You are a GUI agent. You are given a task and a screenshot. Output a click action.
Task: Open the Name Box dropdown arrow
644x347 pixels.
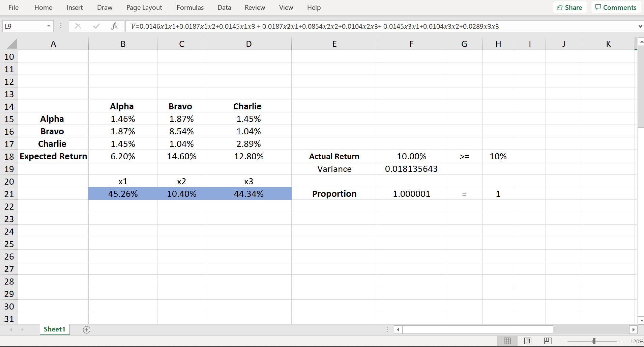pyautogui.click(x=48, y=26)
